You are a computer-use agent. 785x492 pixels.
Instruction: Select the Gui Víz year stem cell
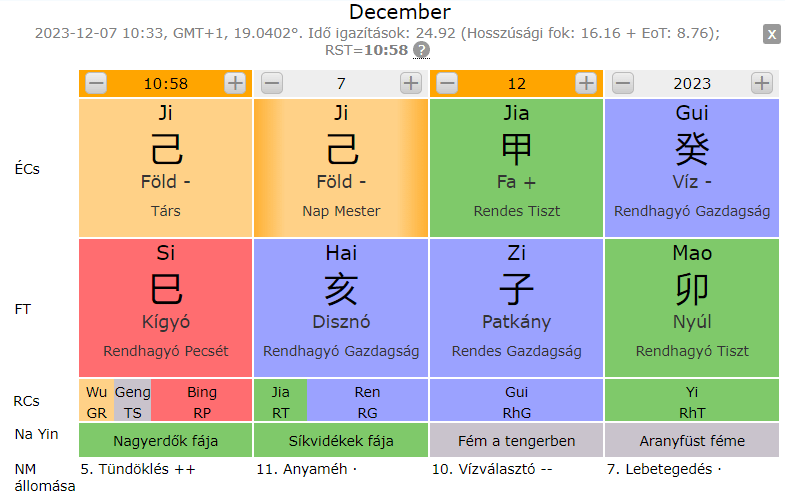click(692, 167)
